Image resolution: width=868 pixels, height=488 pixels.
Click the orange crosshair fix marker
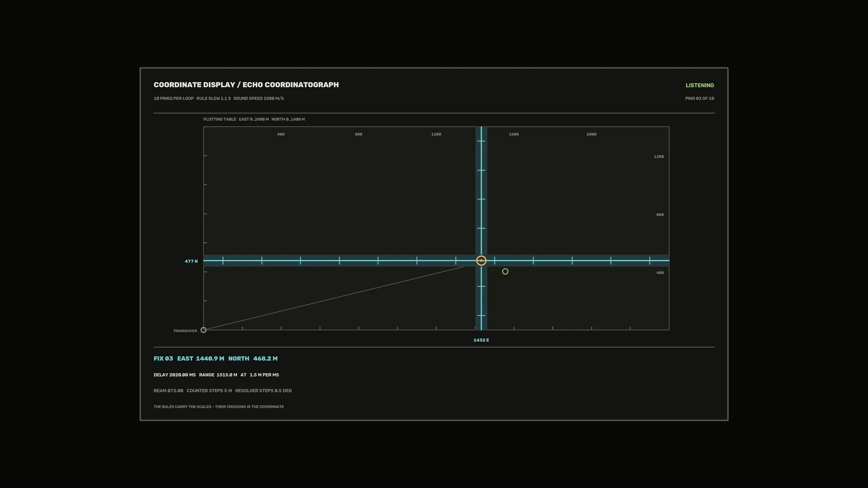point(481,261)
